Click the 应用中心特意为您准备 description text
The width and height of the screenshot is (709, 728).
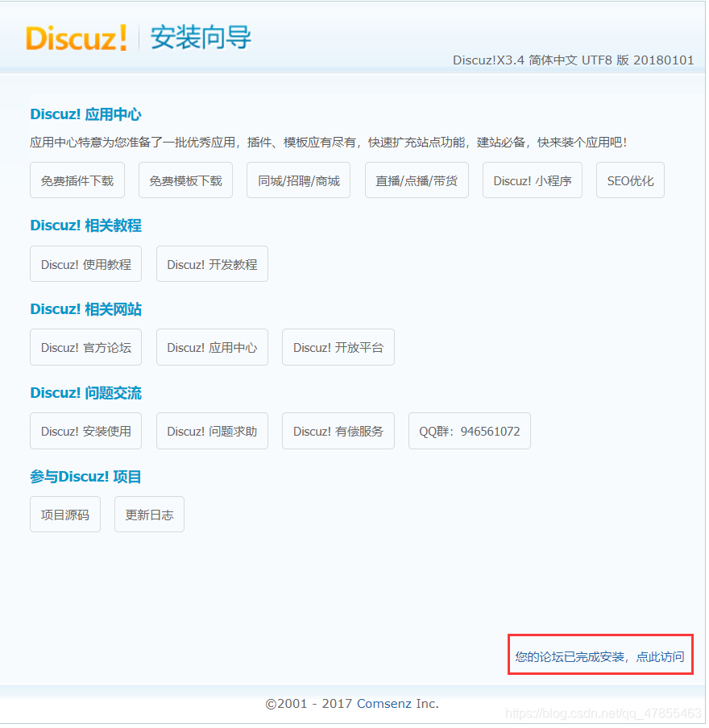coord(329,143)
